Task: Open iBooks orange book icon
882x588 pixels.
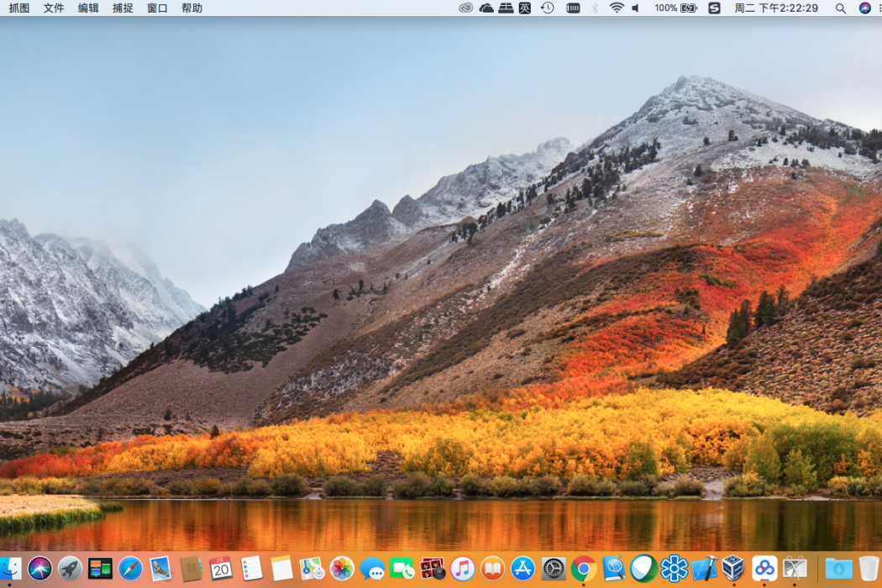Action: [x=493, y=569]
